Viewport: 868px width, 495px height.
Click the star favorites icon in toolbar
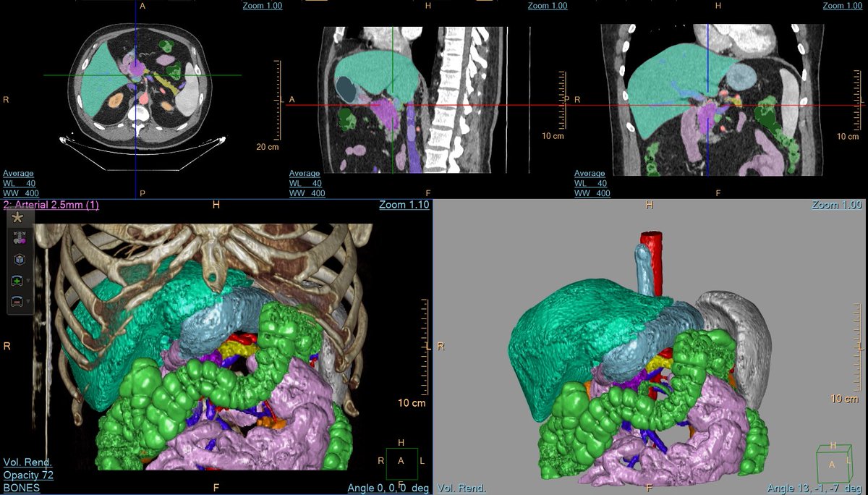[18, 217]
